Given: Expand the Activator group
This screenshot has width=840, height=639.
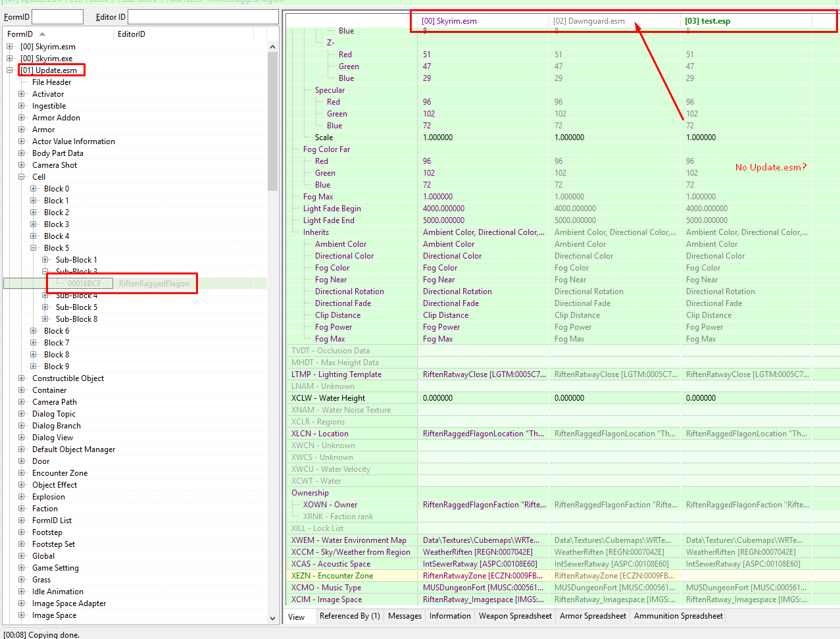Looking at the screenshot, I should tap(22, 94).
